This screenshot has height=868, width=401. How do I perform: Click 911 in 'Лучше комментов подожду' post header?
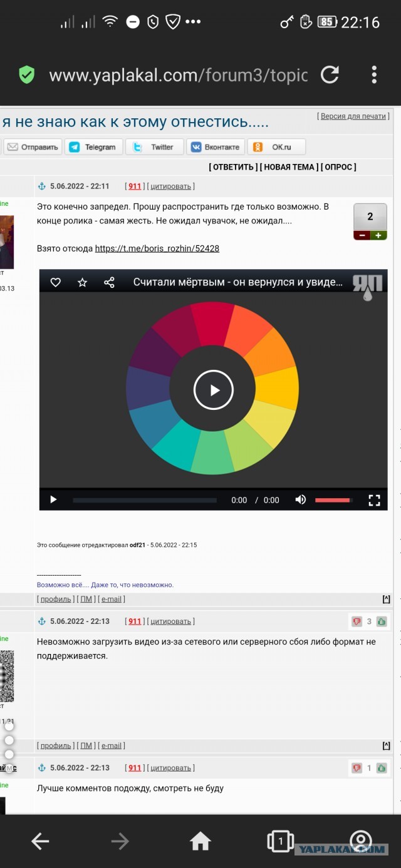coord(135,768)
